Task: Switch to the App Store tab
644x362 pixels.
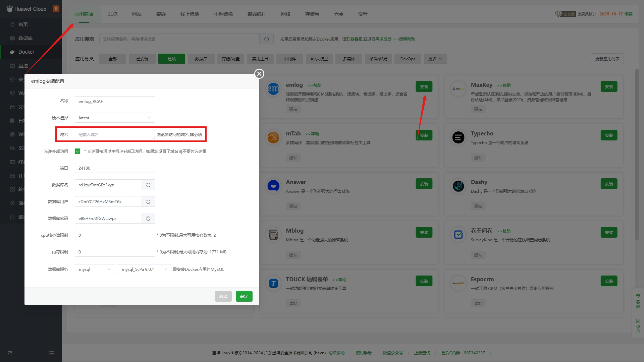Action: coord(84,14)
